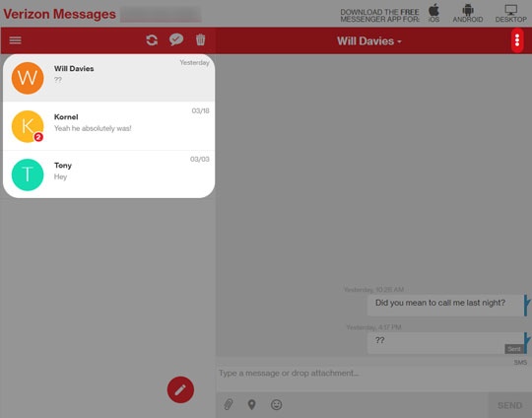Viewport: 532px width, 418px height.
Task: Open the Will Davies conversation
Action: [x=108, y=78]
